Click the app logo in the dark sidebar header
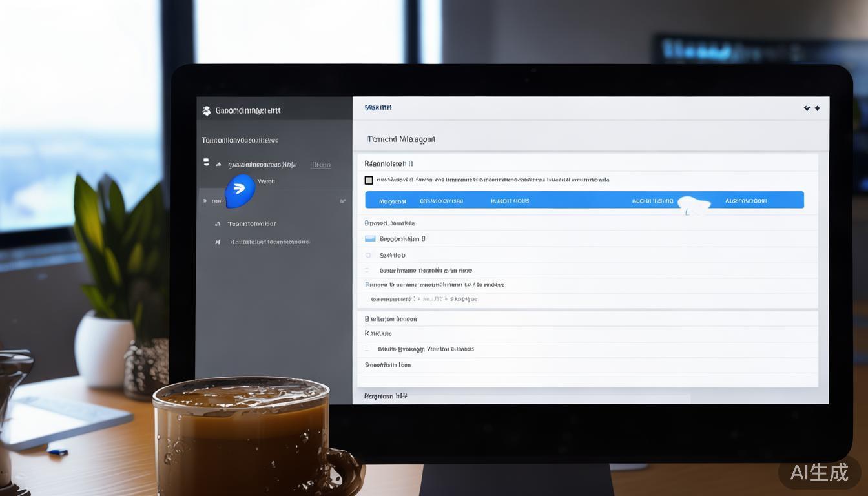This screenshot has height=496, width=868. (x=207, y=110)
